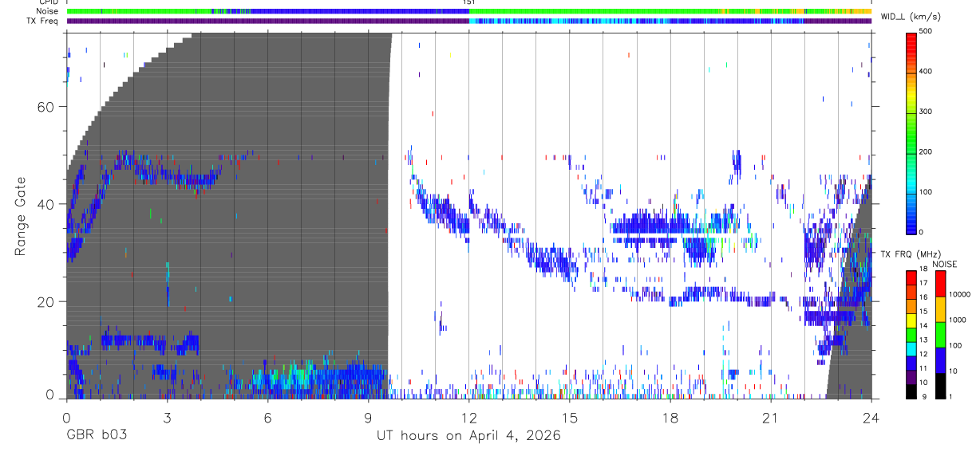Click the CPID value '151'

click(x=469, y=3)
